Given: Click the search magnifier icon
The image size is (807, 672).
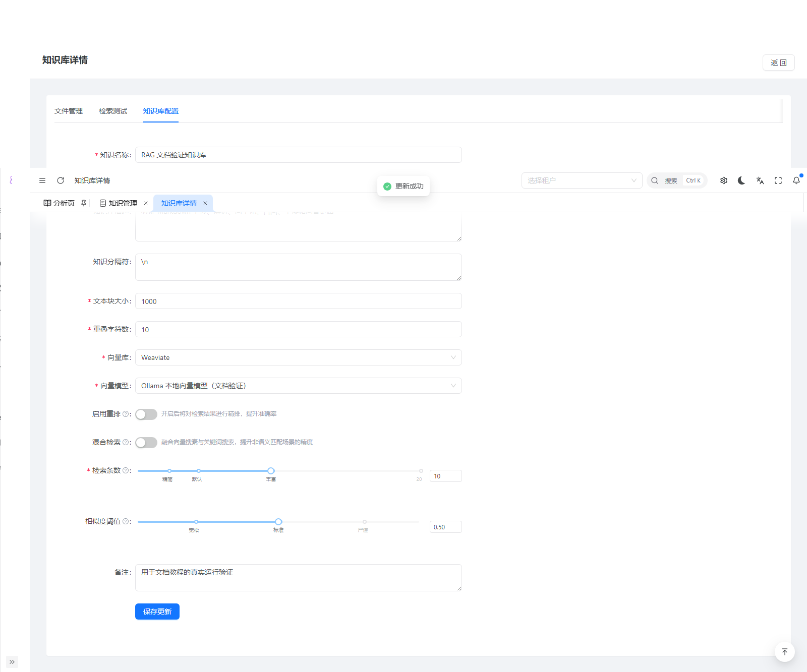Looking at the screenshot, I should (655, 180).
